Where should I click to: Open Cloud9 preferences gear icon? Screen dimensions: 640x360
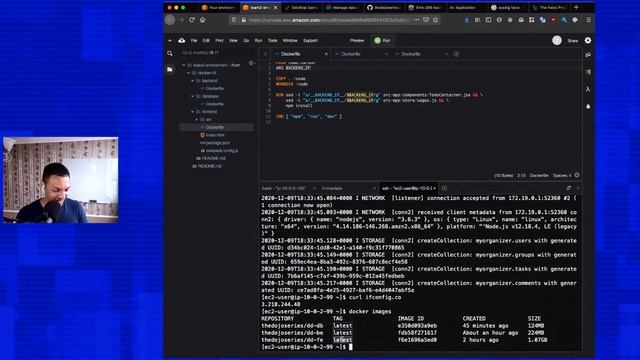click(x=588, y=40)
